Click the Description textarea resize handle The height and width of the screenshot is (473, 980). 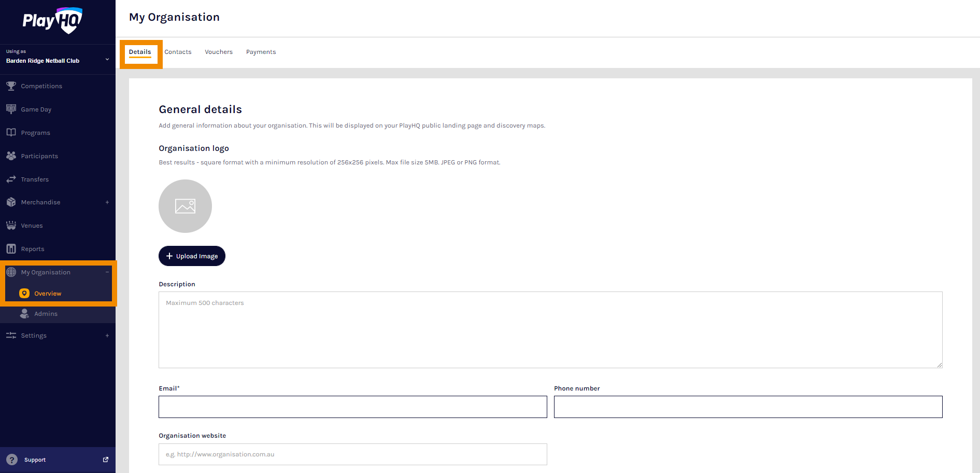click(x=939, y=365)
